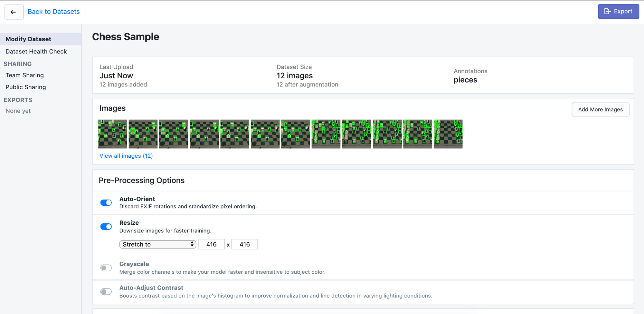644x314 pixels.
Task: Open the Modify Dataset section
Action: point(28,39)
